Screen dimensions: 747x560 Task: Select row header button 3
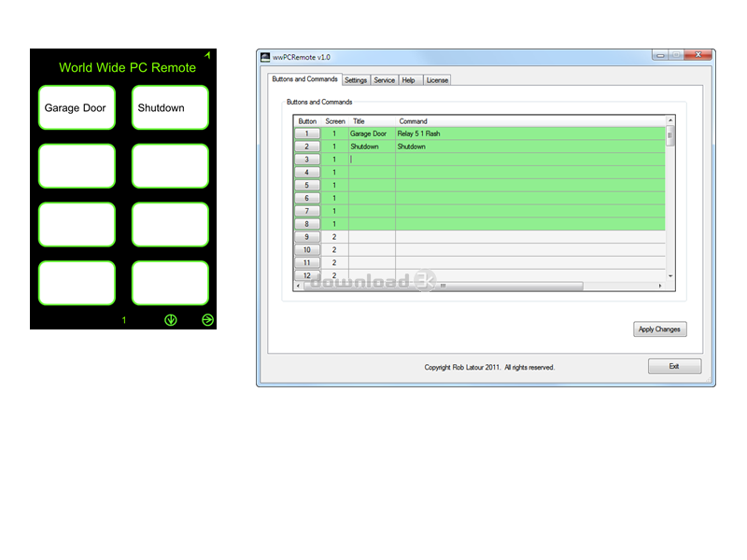(307, 159)
